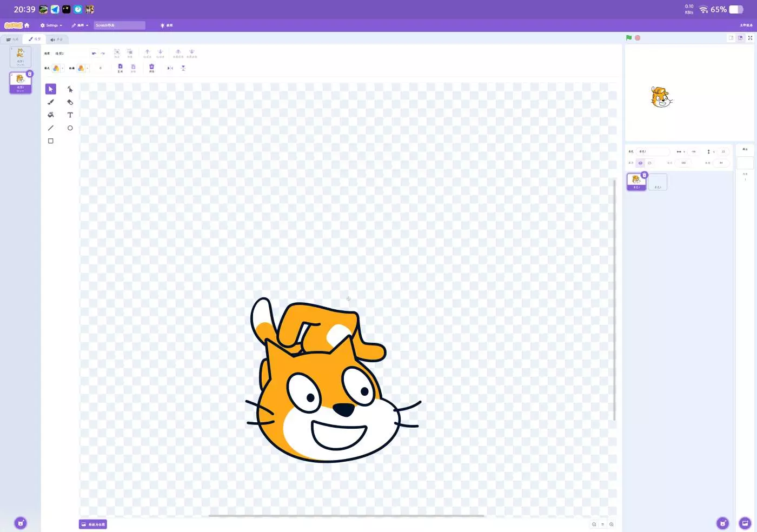Screen dimensions: 757x532
Task: Show the sprite using the eye toggle
Action: click(641, 163)
